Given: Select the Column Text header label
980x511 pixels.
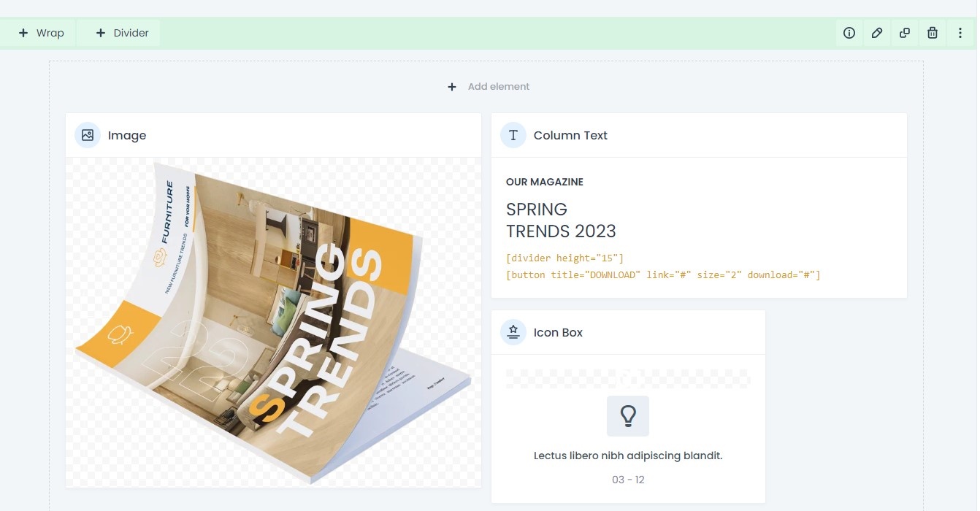Looking at the screenshot, I should (570, 135).
